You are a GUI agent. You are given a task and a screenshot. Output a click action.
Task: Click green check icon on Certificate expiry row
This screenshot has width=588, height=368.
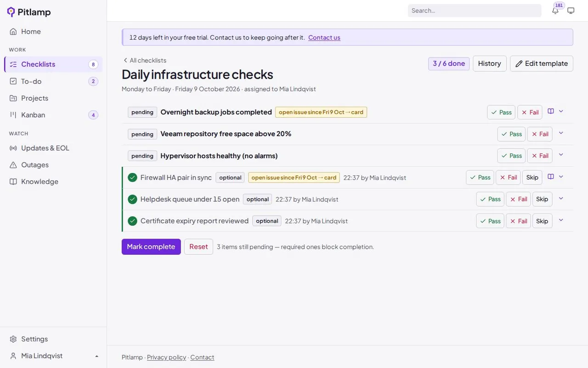click(133, 221)
